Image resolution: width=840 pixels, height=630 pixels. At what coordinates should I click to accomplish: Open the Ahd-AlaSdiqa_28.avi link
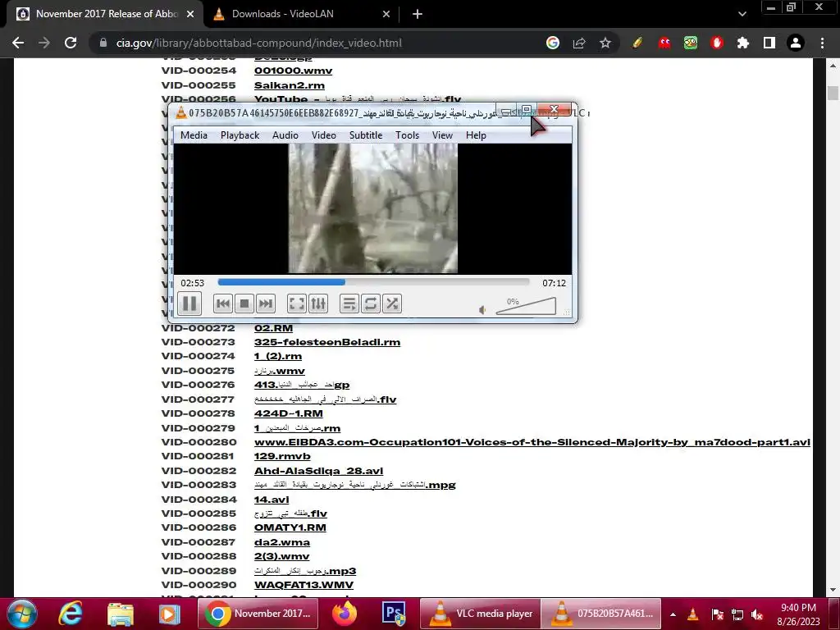319,470
